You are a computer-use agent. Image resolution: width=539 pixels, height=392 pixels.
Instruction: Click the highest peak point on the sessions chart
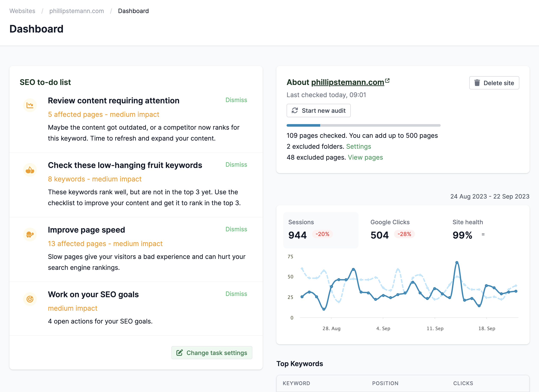(x=457, y=263)
